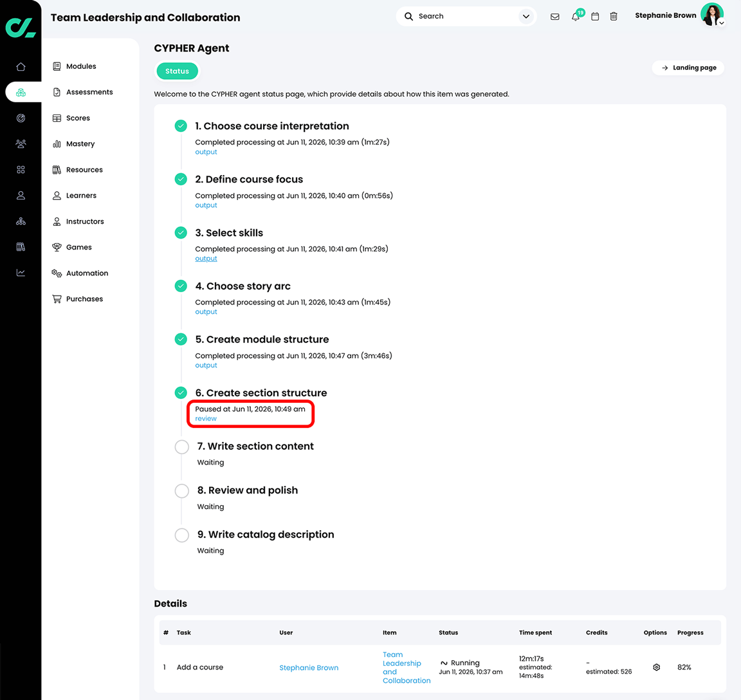The height and width of the screenshot is (700, 741).
Task: Click heading '8. Review and polish'
Action: 248,490
